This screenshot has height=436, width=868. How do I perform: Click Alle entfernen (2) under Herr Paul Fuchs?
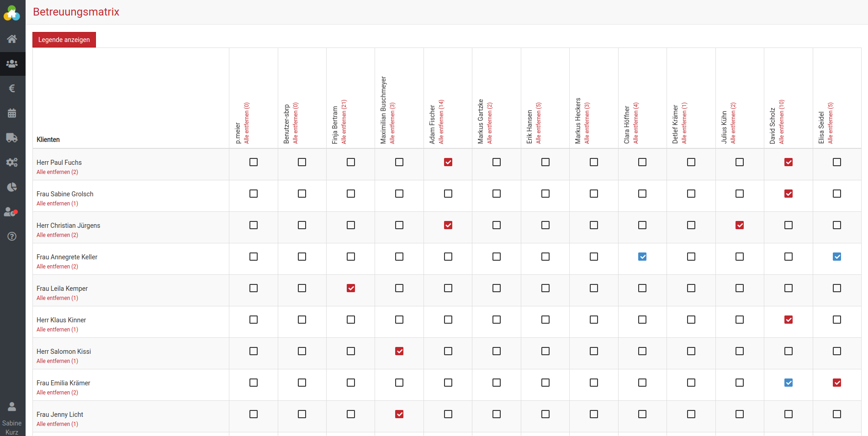pyautogui.click(x=57, y=172)
